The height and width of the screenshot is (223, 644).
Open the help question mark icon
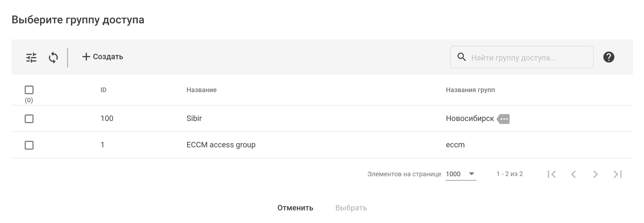pos(609,57)
